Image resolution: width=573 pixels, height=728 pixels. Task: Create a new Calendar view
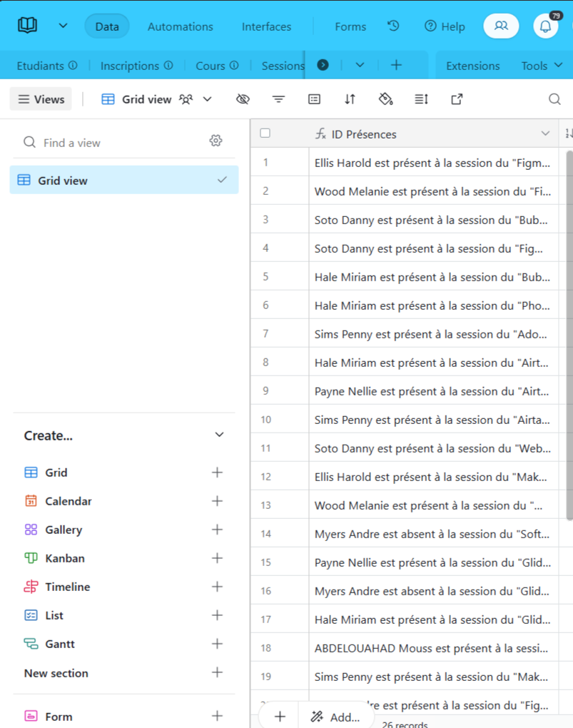(x=69, y=501)
